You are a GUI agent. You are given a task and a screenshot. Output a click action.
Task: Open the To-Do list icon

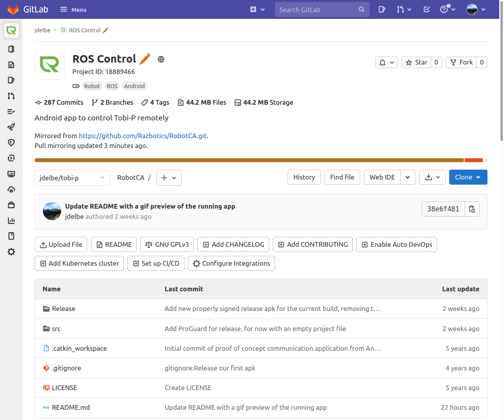[x=427, y=9]
